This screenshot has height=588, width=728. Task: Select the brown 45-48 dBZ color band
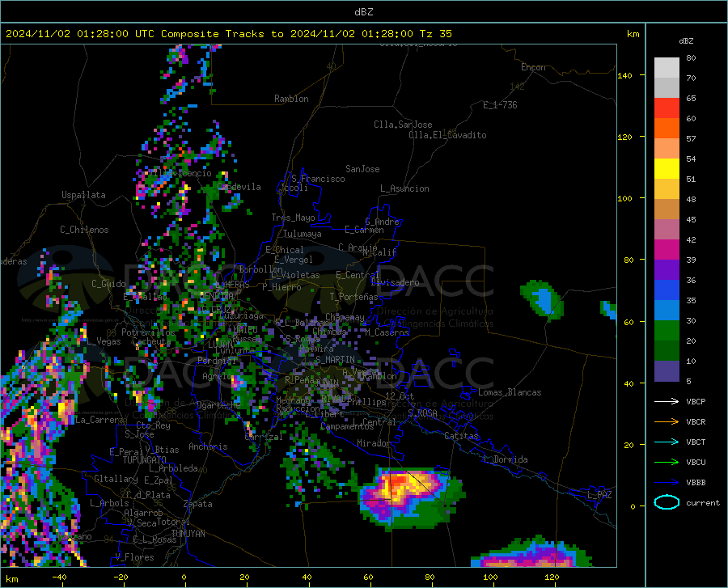667,209
